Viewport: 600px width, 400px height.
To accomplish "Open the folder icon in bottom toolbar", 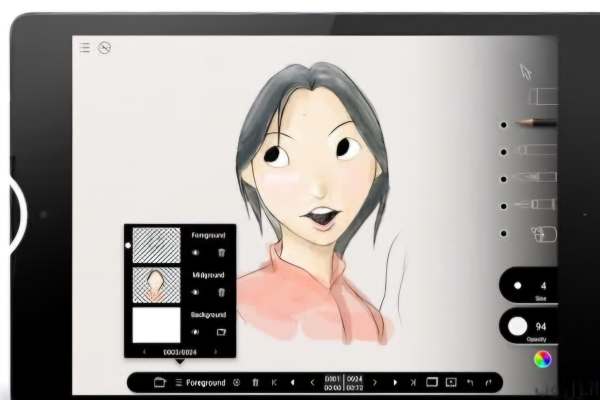I will (160, 382).
